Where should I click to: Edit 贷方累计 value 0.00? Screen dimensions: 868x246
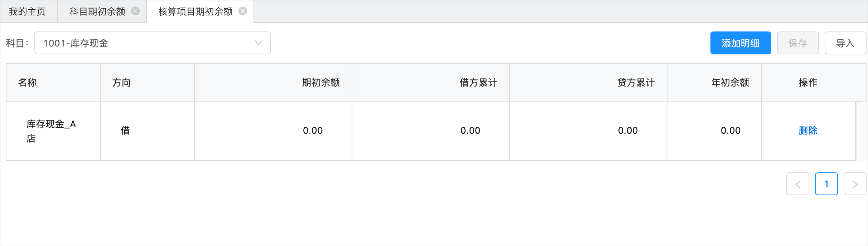(x=628, y=131)
